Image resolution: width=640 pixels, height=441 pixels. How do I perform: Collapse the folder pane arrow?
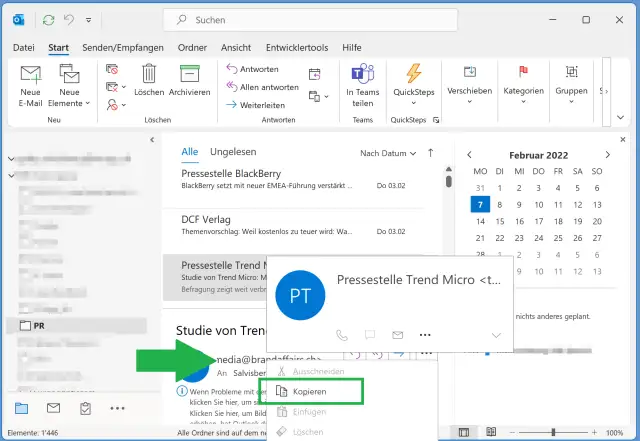152,140
